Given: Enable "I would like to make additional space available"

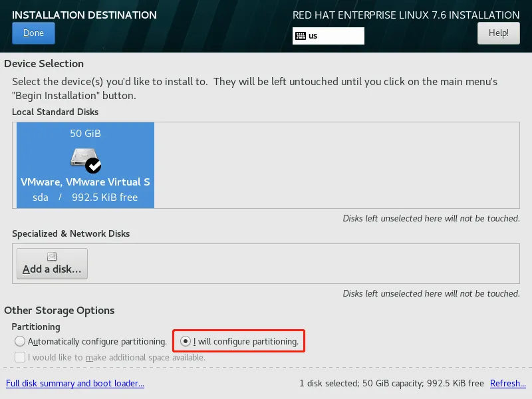Looking at the screenshot, I should 20,357.
